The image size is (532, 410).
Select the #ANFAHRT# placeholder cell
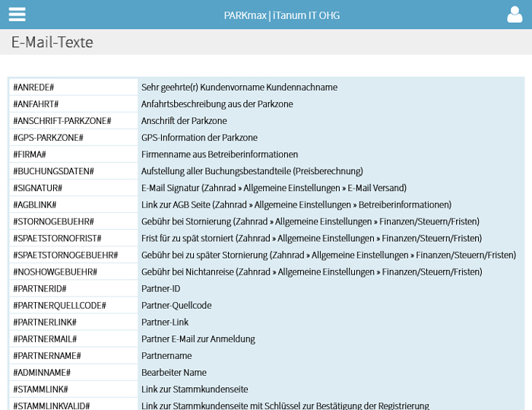(73, 104)
